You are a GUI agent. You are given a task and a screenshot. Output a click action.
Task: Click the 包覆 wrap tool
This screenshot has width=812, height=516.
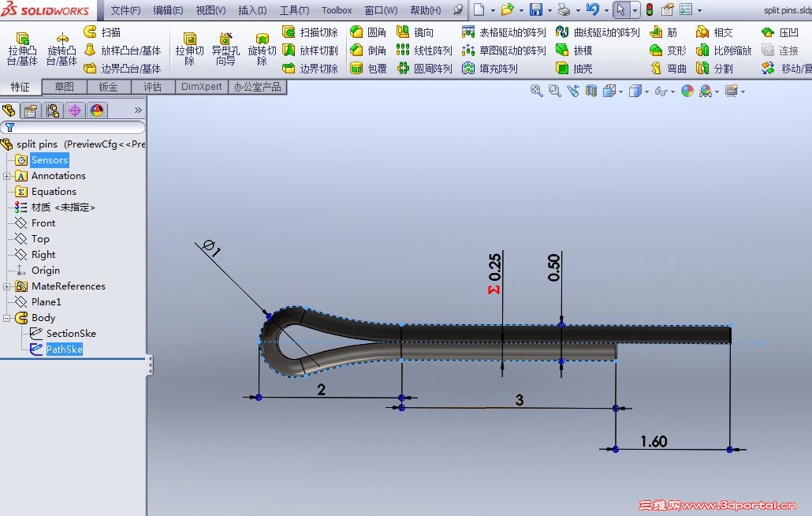coord(368,69)
